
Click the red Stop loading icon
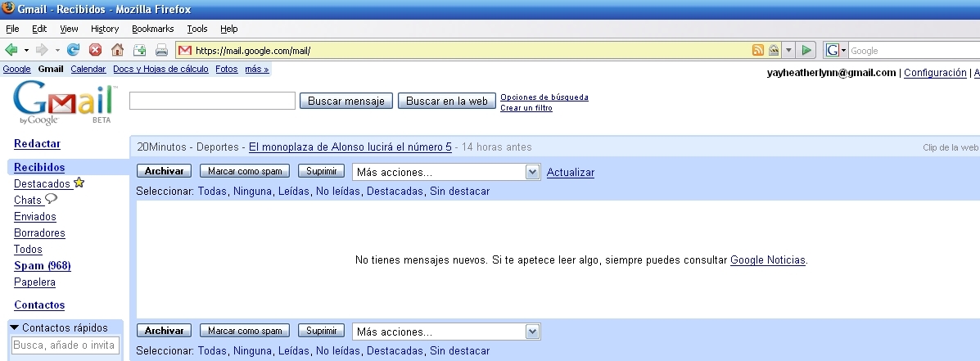click(95, 50)
